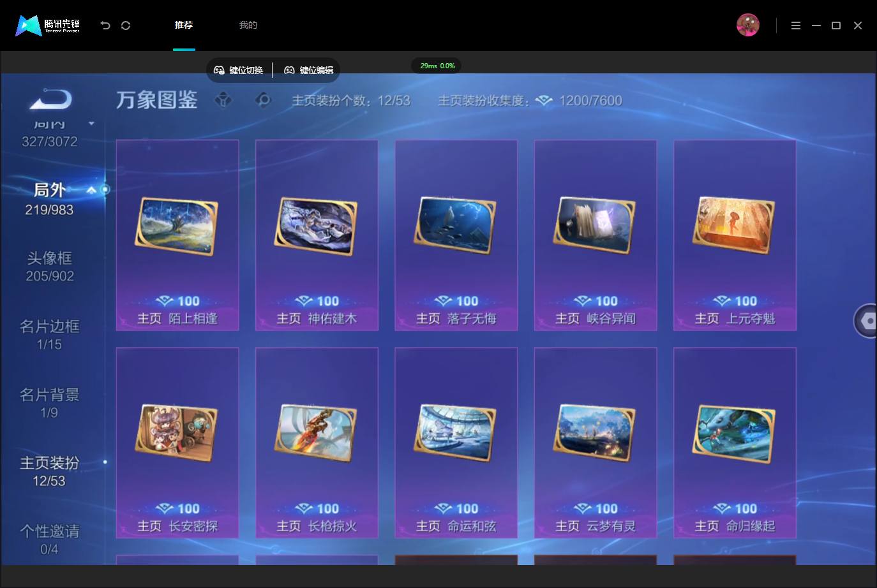This screenshot has width=877, height=588.
Task: Click the in-game back arrow button
Action: [51, 99]
